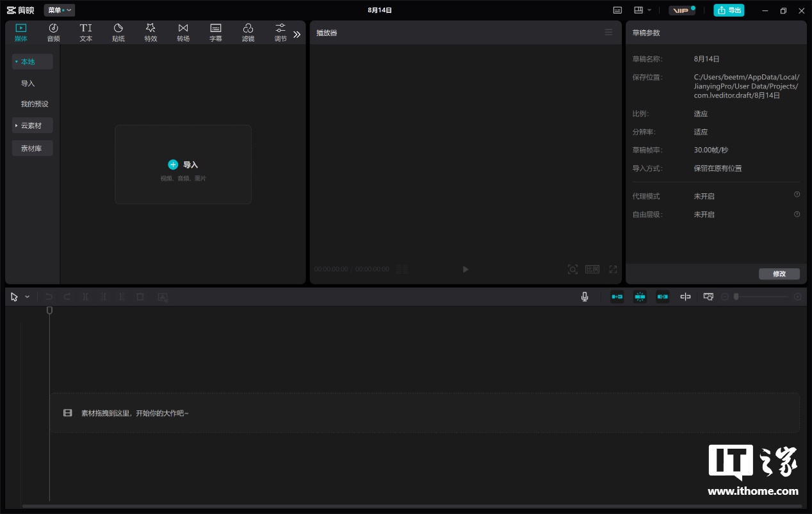Toggle the linkage button in timeline toolbar
The height and width of the screenshot is (514, 812).
(662, 297)
